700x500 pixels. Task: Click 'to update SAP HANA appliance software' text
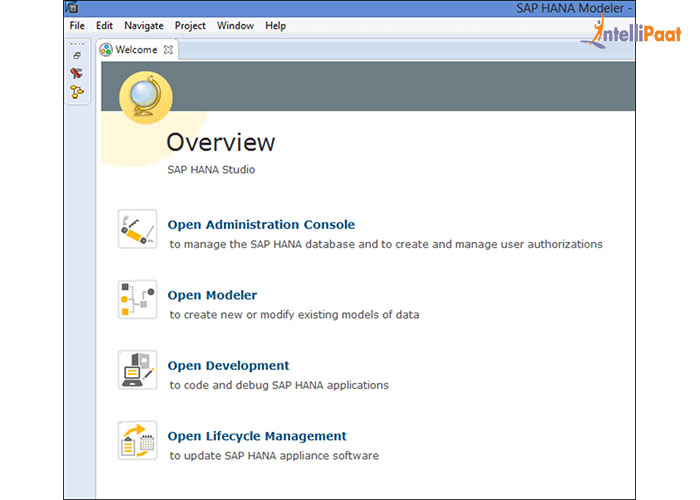pyautogui.click(x=274, y=456)
